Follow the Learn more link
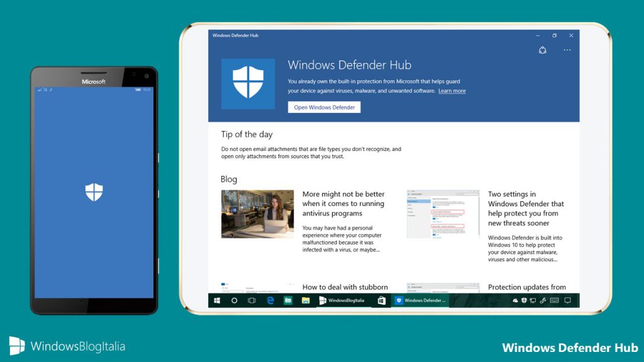The image size is (644, 362). [x=452, y=90]
